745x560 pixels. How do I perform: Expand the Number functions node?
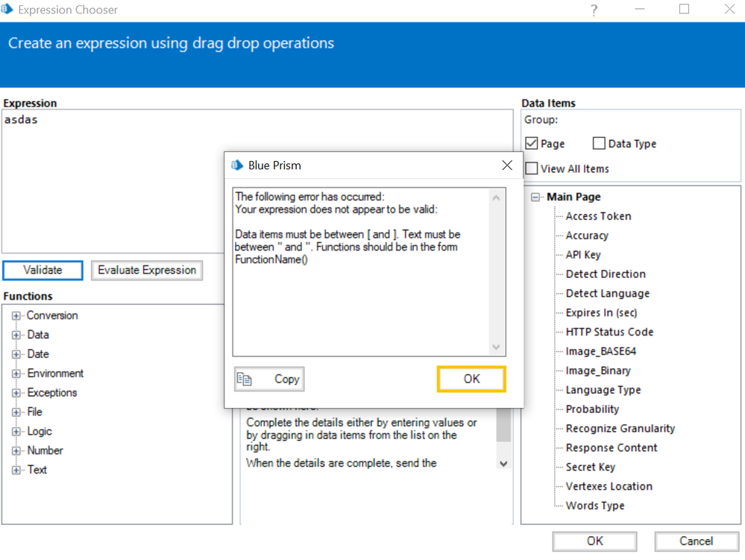(x=16, y=450)
